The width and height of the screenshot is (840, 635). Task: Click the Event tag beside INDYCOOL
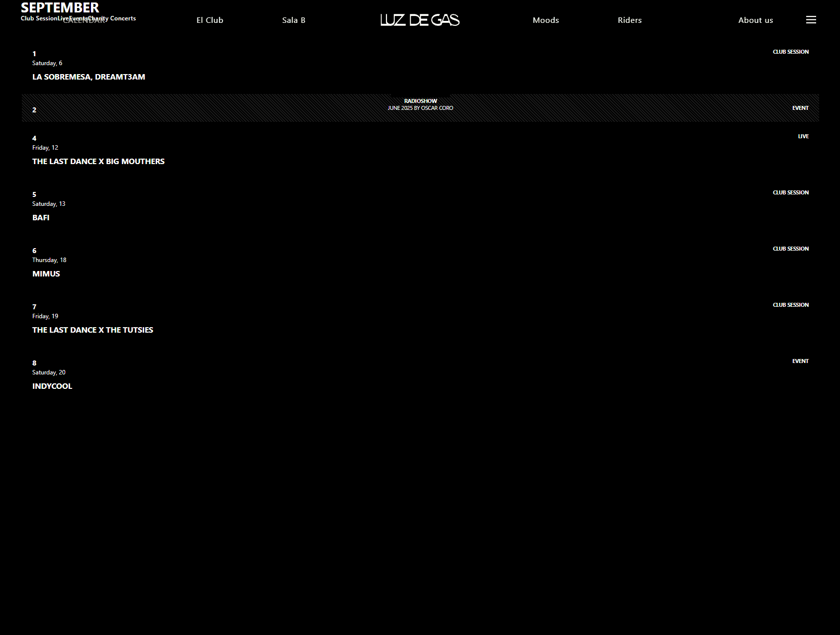point(800,361)
